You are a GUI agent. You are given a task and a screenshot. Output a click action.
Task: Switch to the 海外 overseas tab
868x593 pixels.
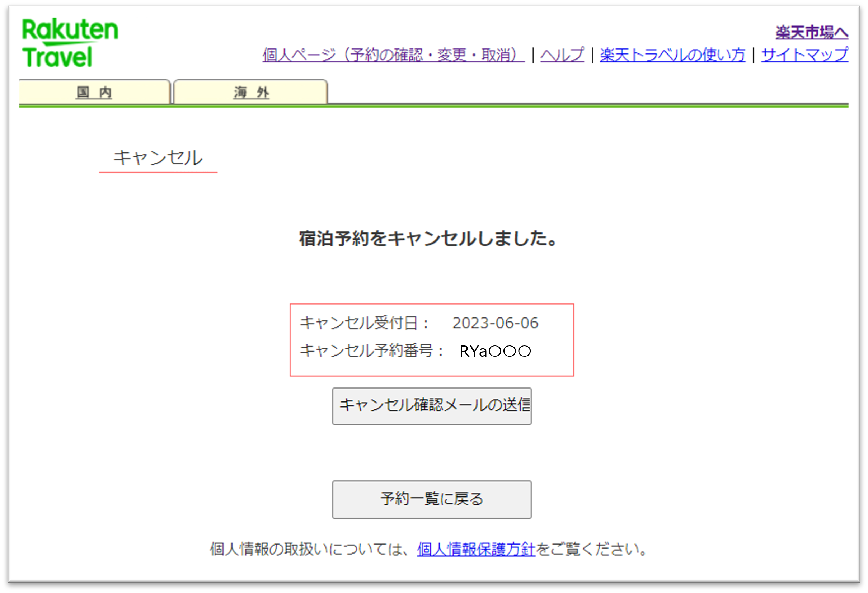click(249, 92)
